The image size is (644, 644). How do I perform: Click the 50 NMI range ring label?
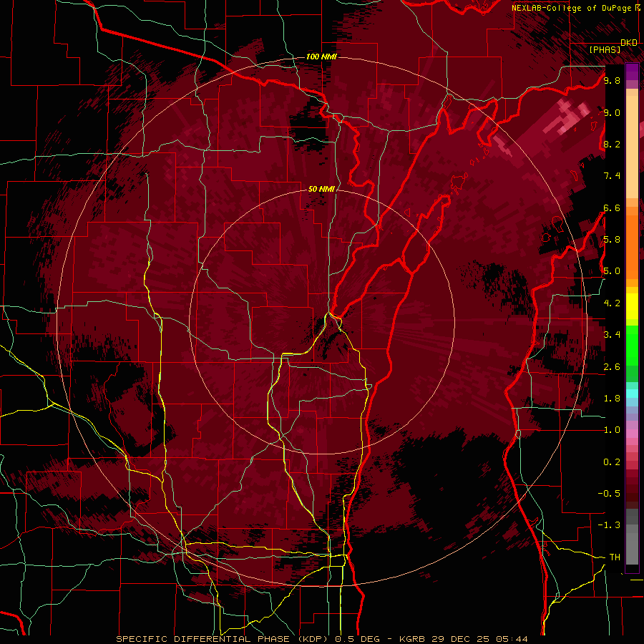[321, 189]
